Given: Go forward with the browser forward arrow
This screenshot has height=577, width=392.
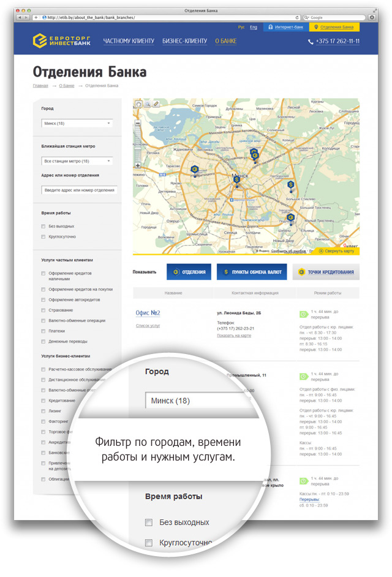Looking at the screenshot, I should 26,17.
